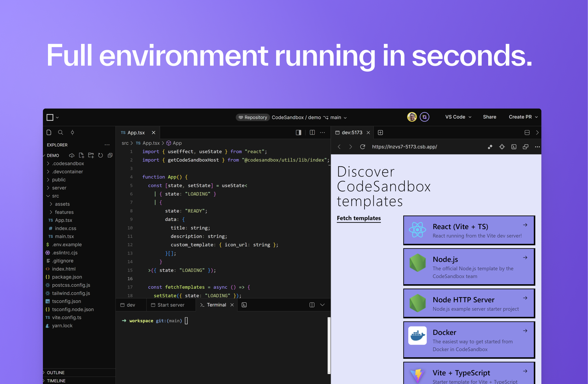Image resolution: width=588 pixels, height=384 pixels.
Task: Open the VS Code dropdown
Action: click(x=458, y=117)
